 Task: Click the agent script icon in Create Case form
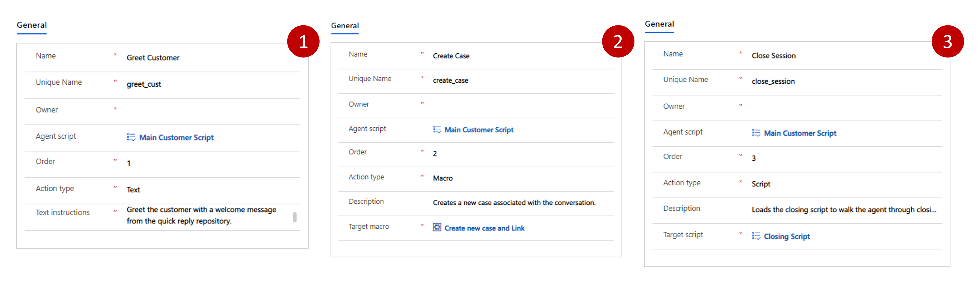437,129
